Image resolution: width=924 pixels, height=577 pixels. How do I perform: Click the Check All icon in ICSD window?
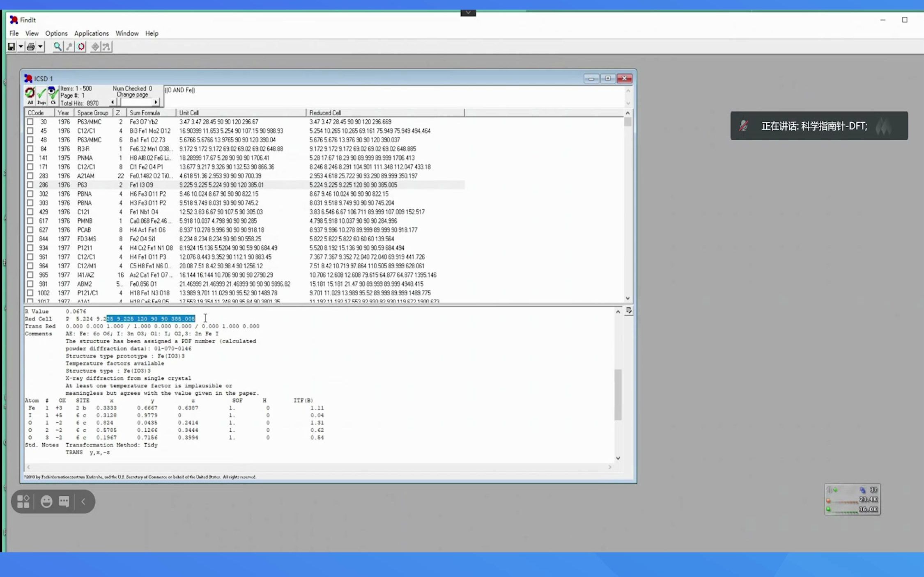pyautogui.click(x=30, y=95)
